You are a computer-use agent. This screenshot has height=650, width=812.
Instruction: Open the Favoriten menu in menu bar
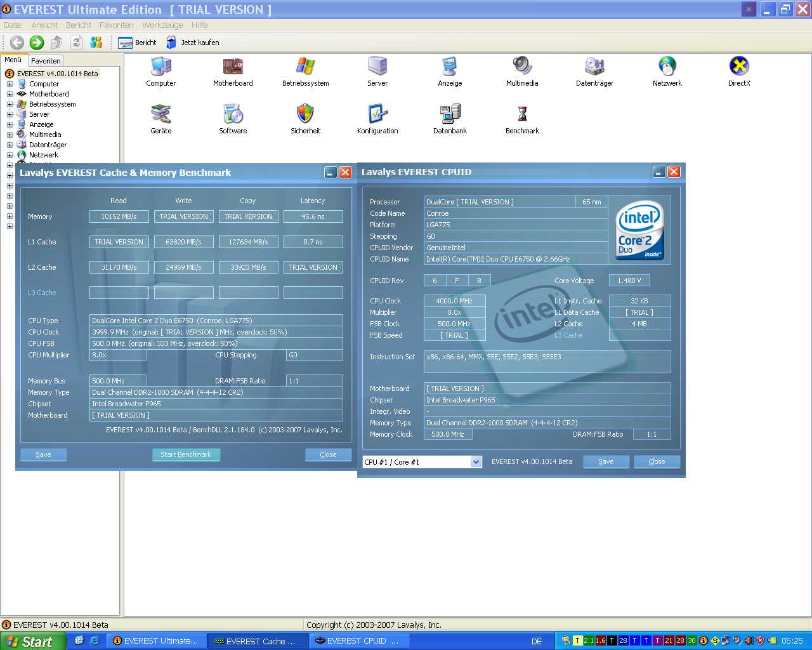click(x=117, y=25)
